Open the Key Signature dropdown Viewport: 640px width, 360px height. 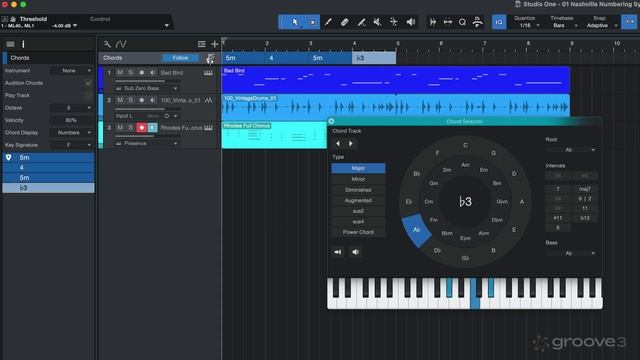[x=71, y=145]
